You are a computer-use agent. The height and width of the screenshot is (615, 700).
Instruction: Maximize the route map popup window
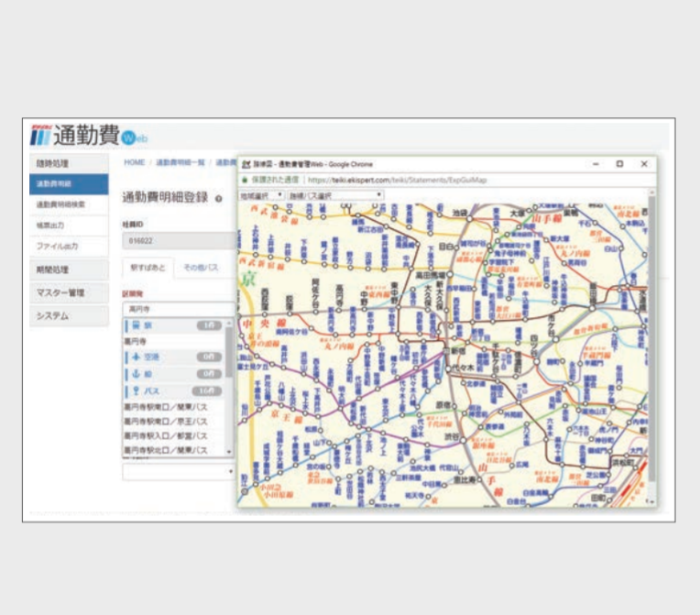pyautogui.click(x=619, y=164)
